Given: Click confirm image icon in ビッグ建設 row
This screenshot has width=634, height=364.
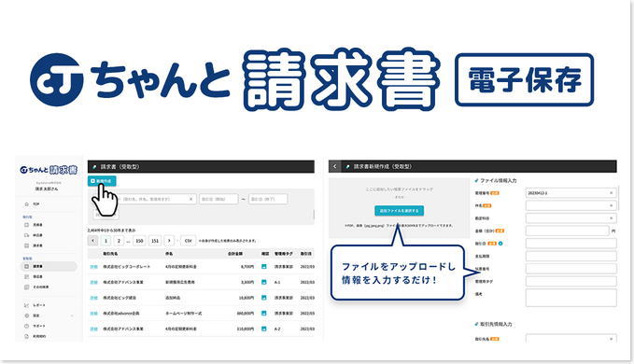Looking at the screenshot, I should (x=264, y=298).
